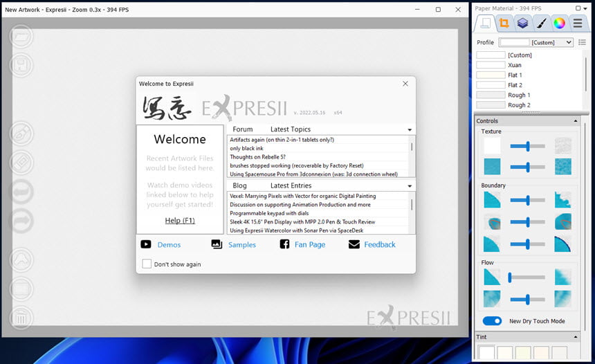Open the Layers tab icon
The image size is (595, 364).
[522, 23]
